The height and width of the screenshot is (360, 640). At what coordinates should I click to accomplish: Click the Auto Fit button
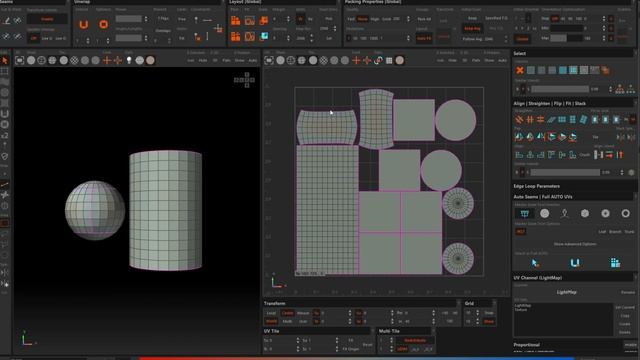pos(424,38)
